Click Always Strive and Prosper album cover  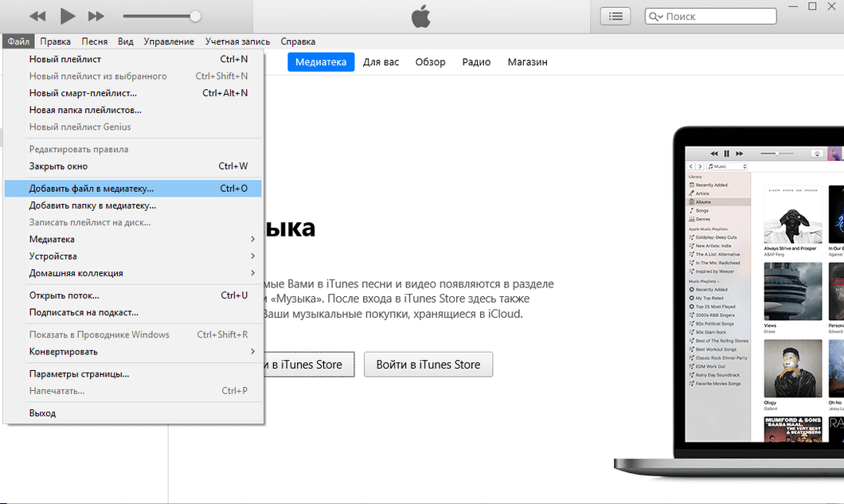(x=793, y=214)
